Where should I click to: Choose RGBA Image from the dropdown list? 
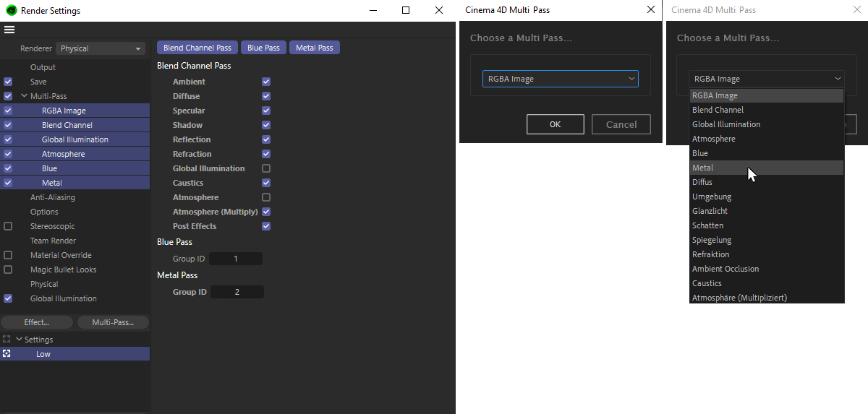tap(767, 95)
